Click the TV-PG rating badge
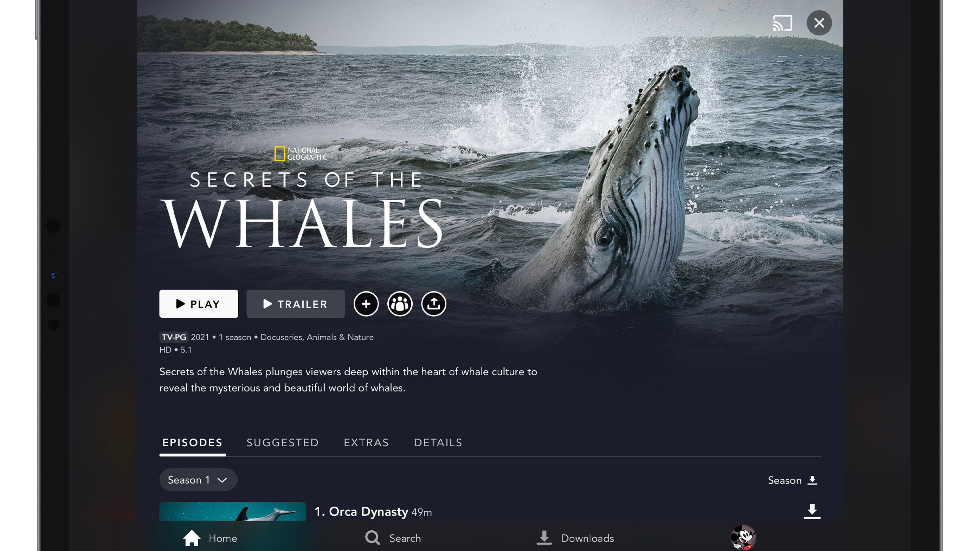The width and height of the screenshot is (980, 551). tap(174, 337)
